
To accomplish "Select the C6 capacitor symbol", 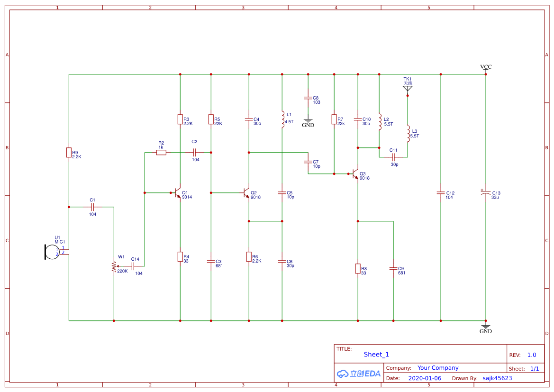I will pos(282,262).
